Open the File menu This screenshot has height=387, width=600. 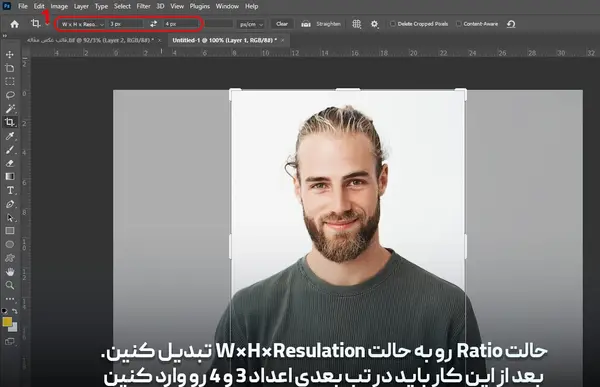point(23,6)
